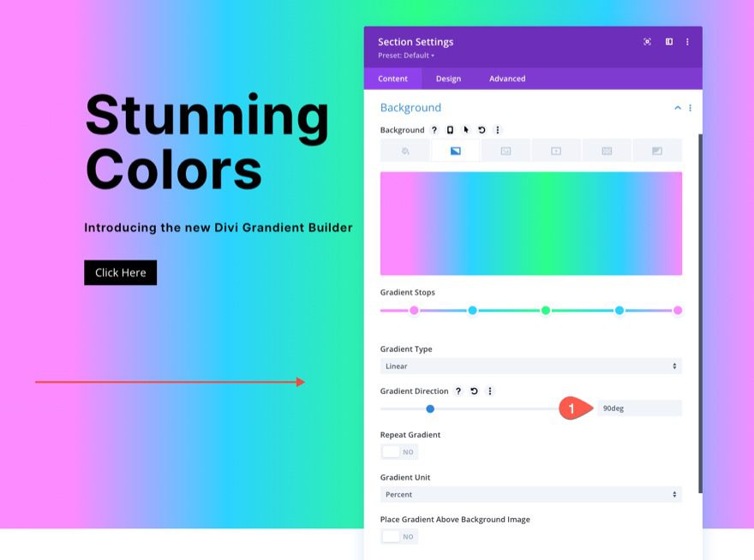Select the background gradient tab
The image size is (754, 560).
(455, 151)
